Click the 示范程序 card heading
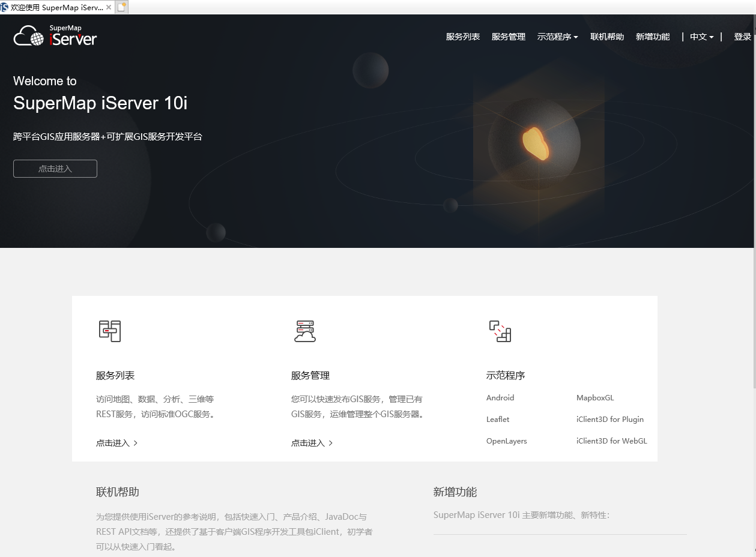The image size is (756, 557). click(506, 376)
